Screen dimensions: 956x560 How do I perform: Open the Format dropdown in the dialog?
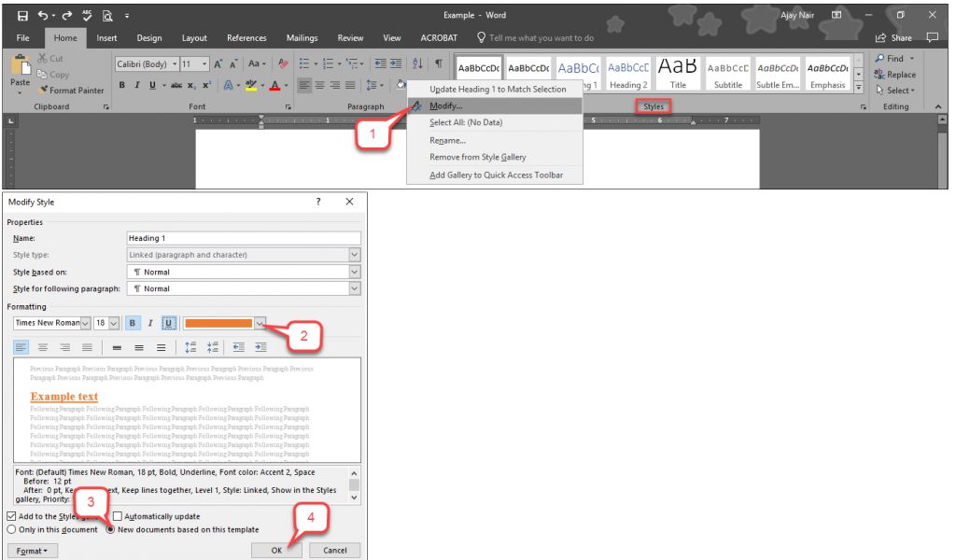click(31, 550)
